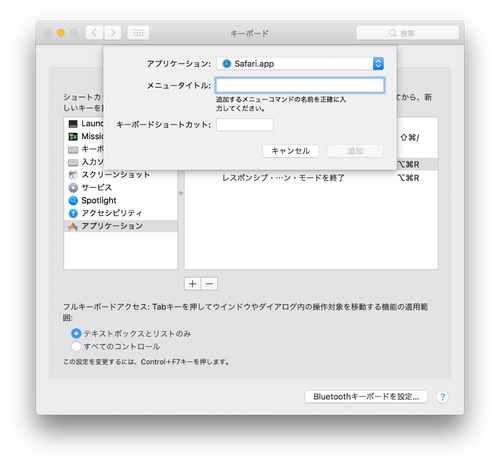Select テキストボックスとリストのみ radio button
Screen dimensions: 500x466
click(76, 333)
